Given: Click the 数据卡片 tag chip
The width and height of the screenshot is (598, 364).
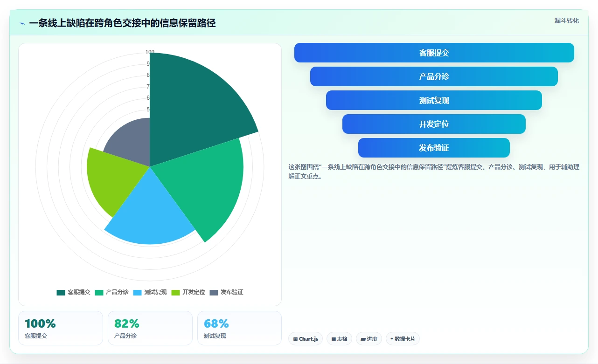Looking at the screenshot, I should [x=403, y=339].
